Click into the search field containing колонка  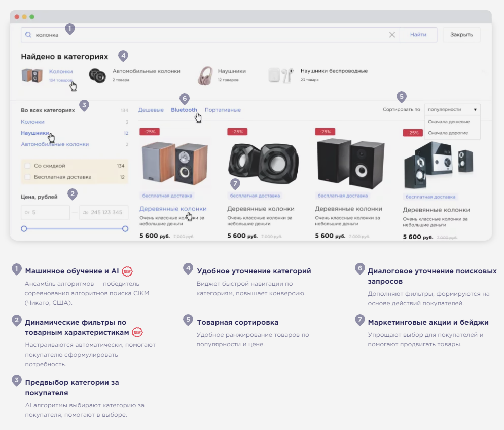tap(210, 34)
